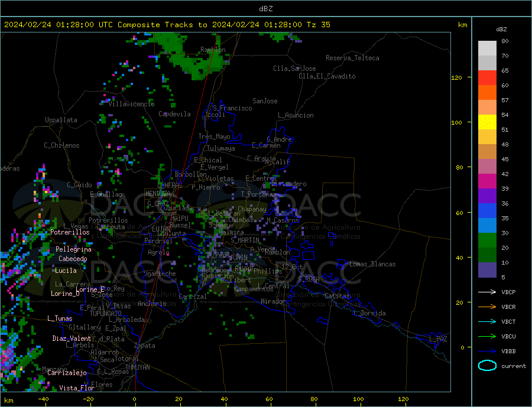The height and width of the screenshot is (407, 532).
Task: Click the S_MARTIN map label
Action: tap(245, 240)
